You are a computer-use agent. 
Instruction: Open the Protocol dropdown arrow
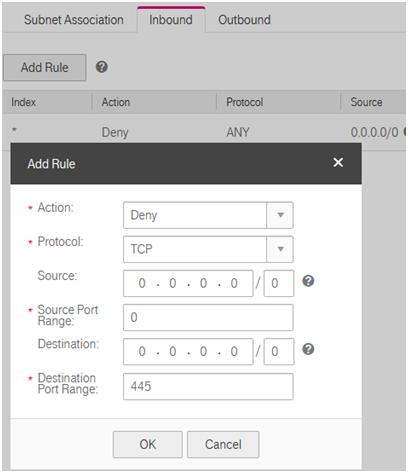280,249
